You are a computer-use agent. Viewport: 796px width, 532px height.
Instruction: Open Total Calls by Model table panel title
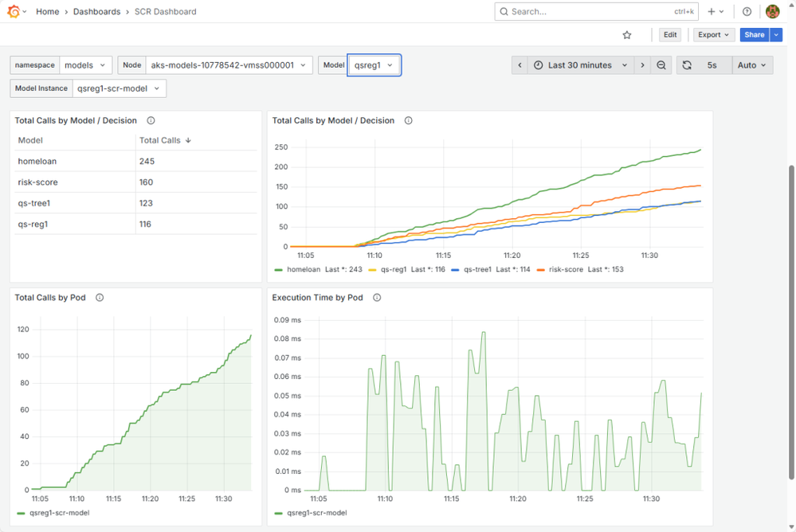(x=76, y=121)
